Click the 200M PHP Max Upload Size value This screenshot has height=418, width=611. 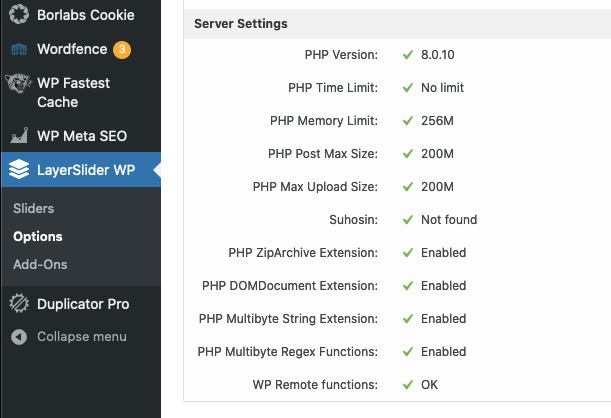(437, 187)
